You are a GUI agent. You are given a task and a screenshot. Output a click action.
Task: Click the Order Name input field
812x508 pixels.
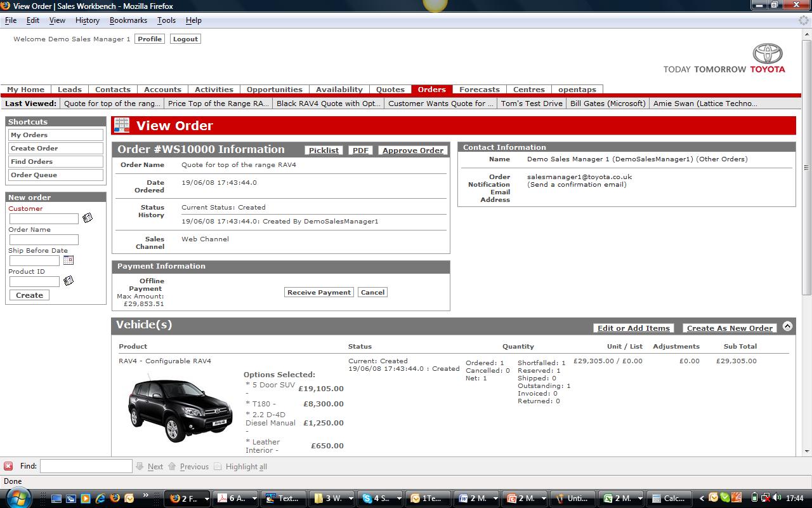pos(44,239)
